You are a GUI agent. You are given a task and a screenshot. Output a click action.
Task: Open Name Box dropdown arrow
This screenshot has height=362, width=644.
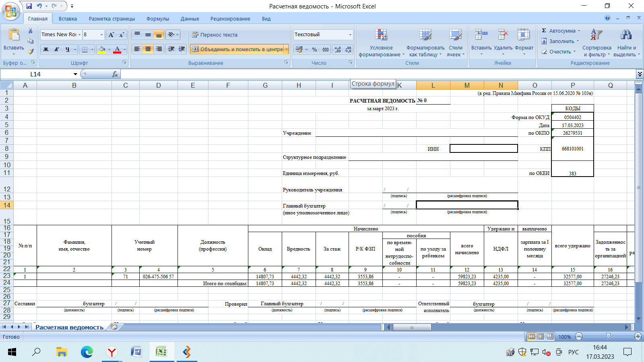tap(75, 74)
